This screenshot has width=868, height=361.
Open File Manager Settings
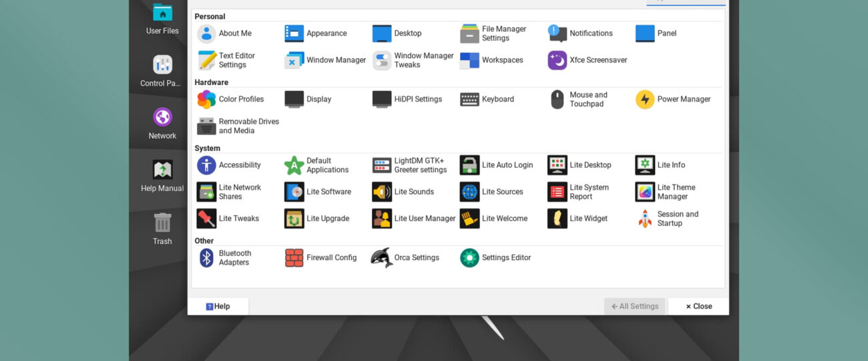tap(493, 33)
